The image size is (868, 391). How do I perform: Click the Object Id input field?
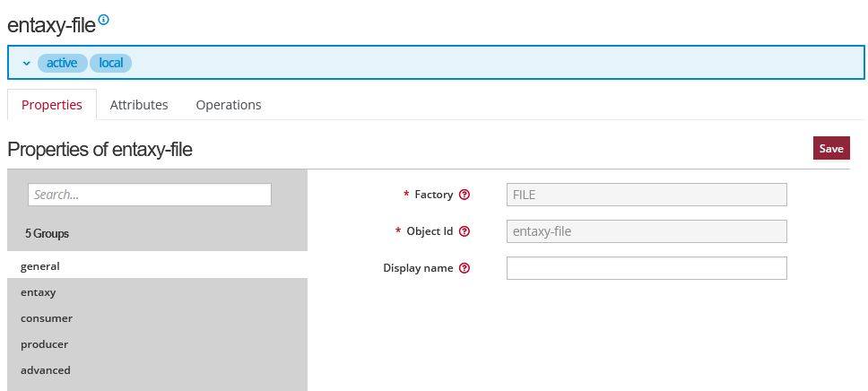coord(647,231)
